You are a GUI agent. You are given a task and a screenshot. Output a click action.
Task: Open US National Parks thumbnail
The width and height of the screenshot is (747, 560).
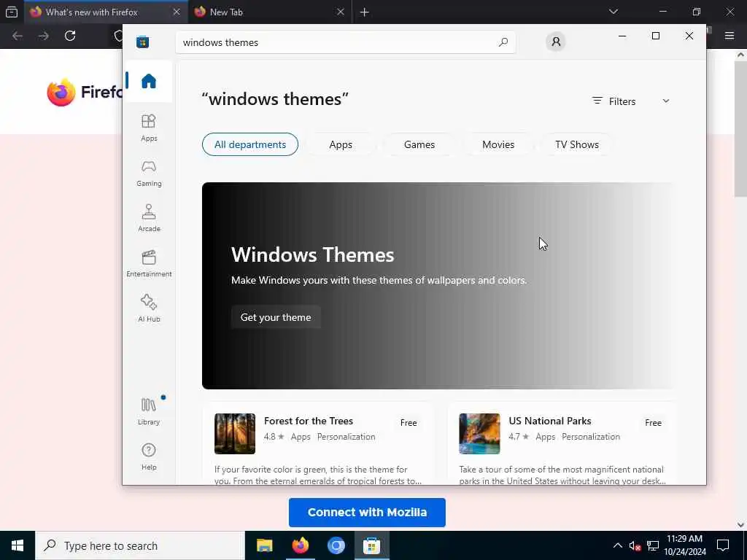pos(479,433)
